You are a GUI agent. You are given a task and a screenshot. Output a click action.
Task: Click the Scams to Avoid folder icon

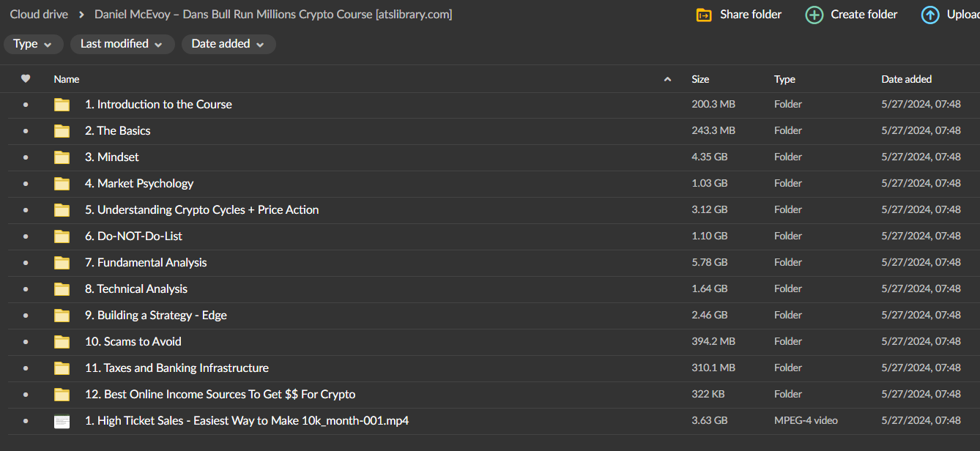point(62,342)
